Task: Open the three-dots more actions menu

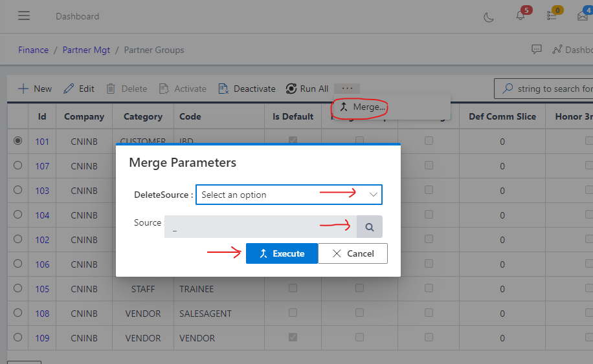Action: 347,89
